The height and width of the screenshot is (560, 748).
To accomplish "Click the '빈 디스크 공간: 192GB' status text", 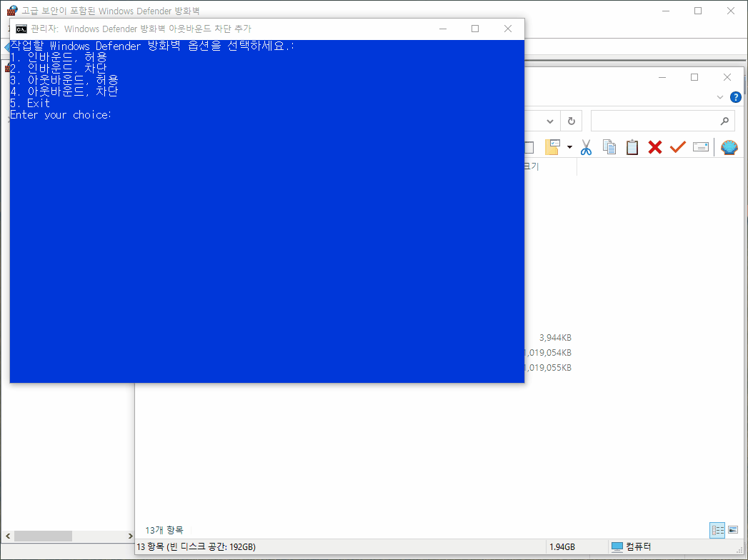I will pos(211,546).
